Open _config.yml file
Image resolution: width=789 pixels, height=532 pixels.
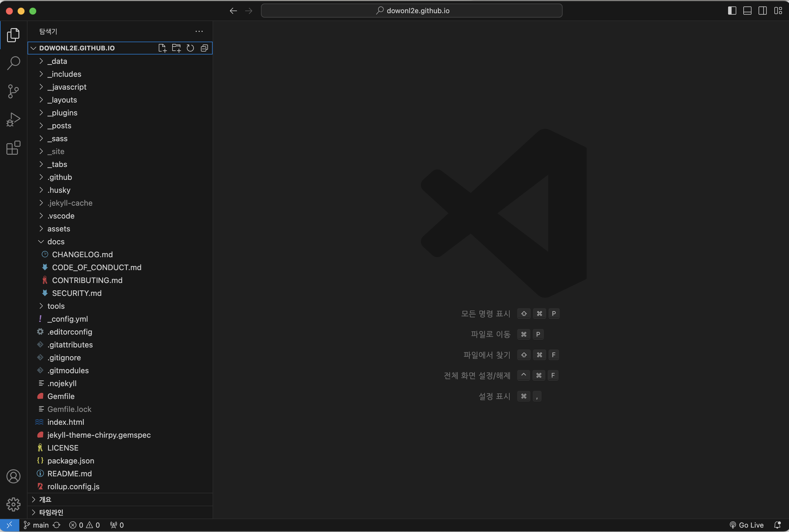coord(120,319)
